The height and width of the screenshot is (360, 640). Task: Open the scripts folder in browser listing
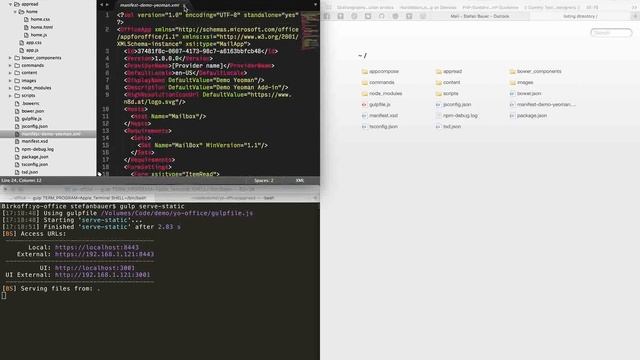point(447,93)
